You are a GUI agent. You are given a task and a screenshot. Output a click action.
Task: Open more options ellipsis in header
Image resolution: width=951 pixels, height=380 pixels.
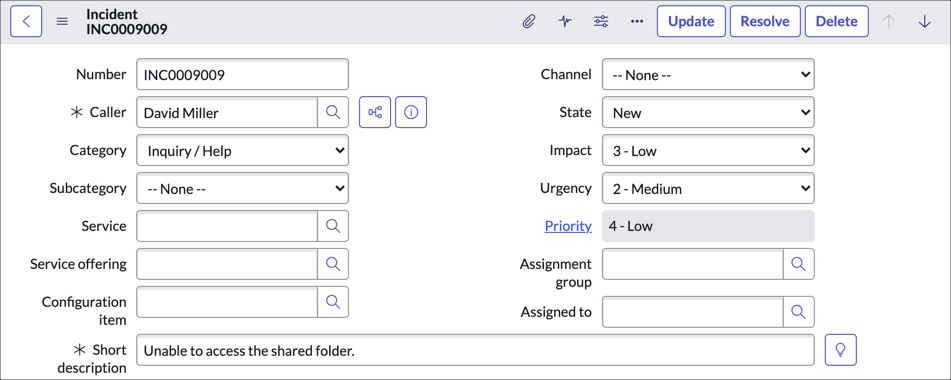tap(637, 21)
